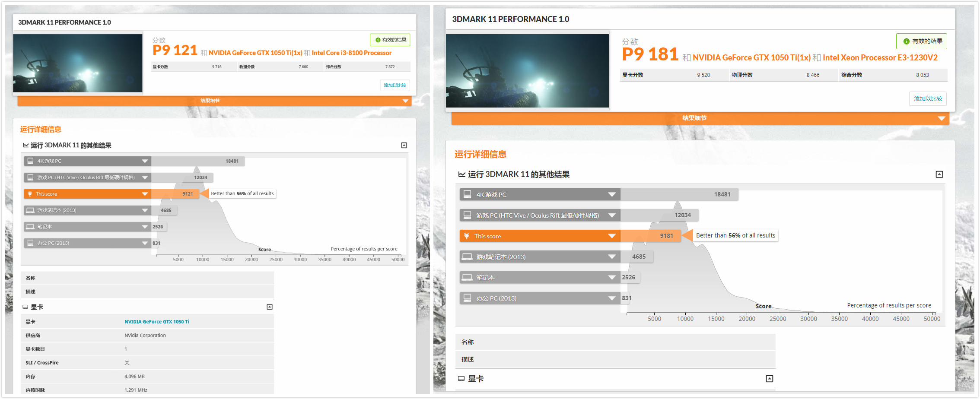
Task: Click the 有效的结果 button on left result
Action: [390, 40]
